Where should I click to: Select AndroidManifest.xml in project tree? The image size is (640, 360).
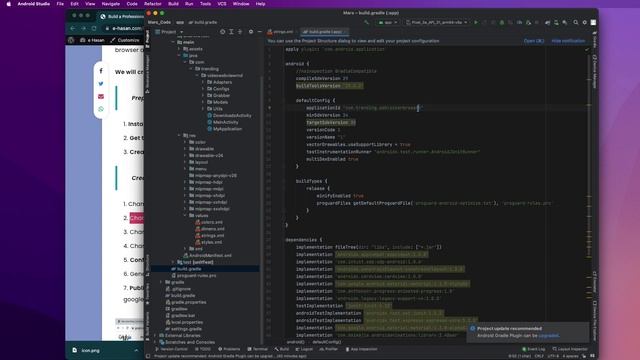[x=210, y=256]
